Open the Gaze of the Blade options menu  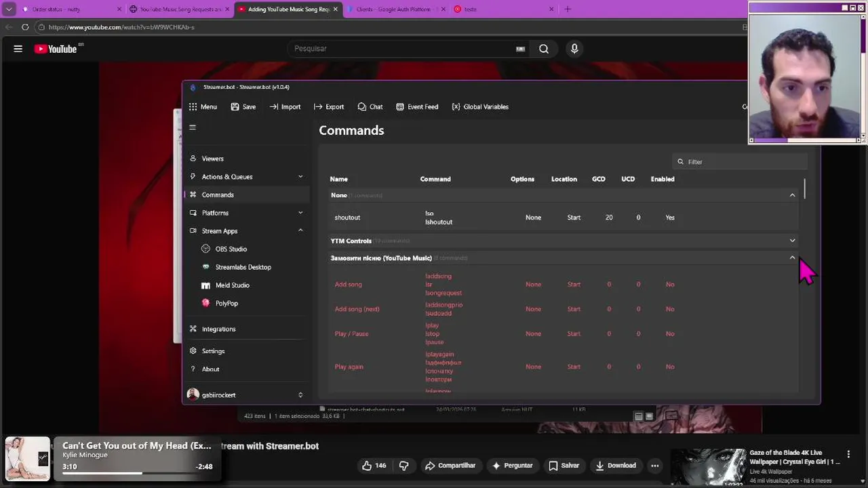(848, 454)
